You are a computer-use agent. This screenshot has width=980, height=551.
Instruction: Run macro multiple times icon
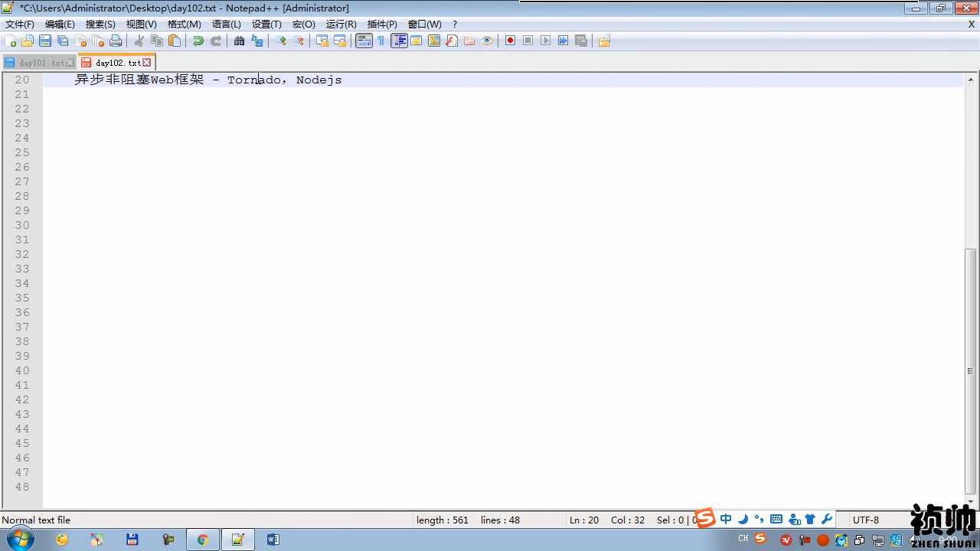pyautogui.click(x=563, y=41)
